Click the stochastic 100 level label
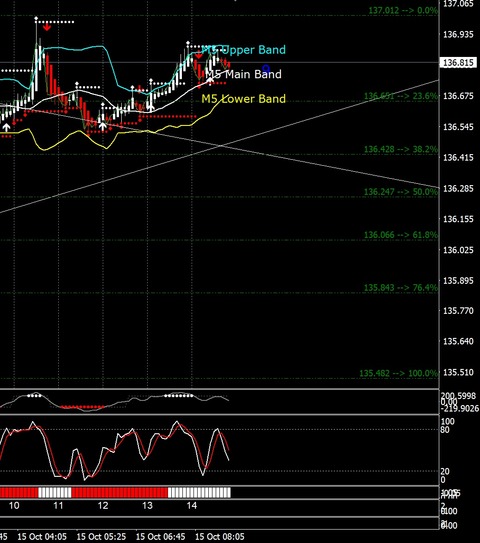The image size is (480, 543). click(x=447, y=421)
